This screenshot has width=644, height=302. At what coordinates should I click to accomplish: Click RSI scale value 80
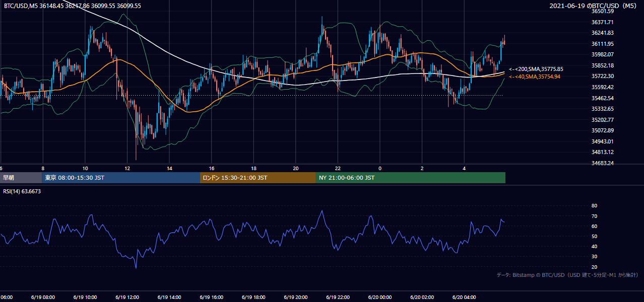click(x=594, y=206)
